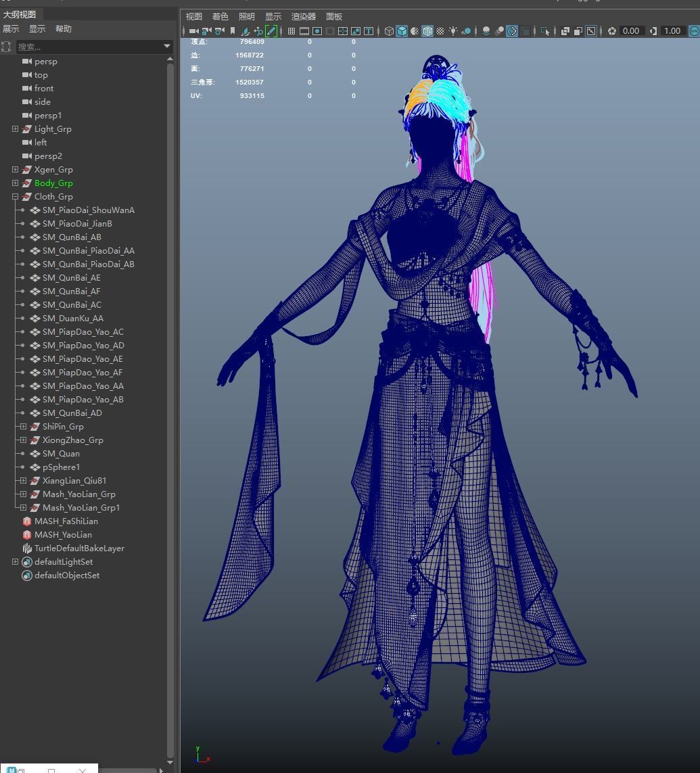Open the 展示 menu in outliner

tap(11, 28)
